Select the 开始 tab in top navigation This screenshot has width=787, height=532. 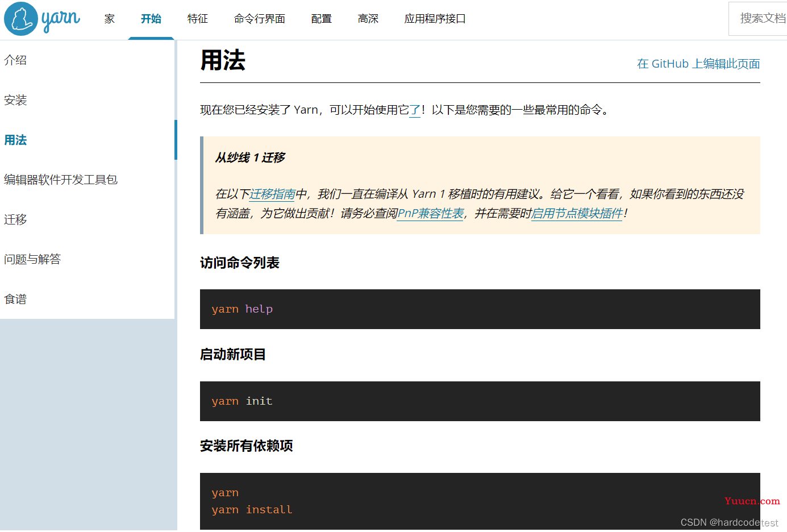pos(151,19)
